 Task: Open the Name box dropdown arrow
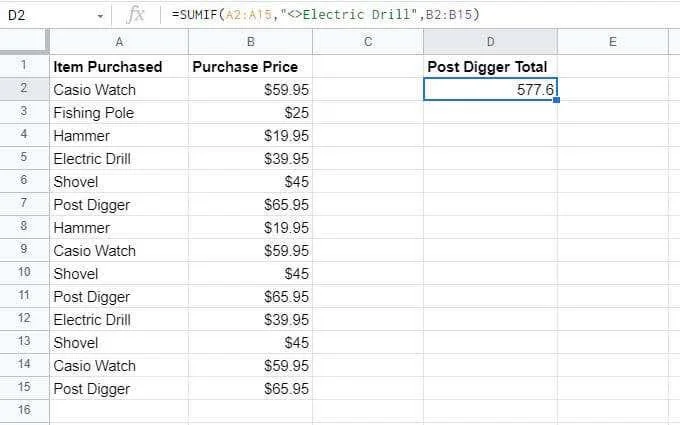pos(100,16)
